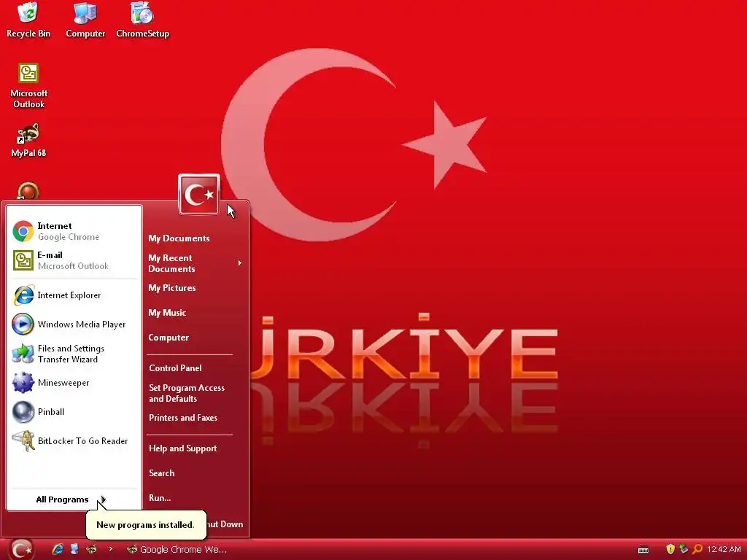Click the MyPal raccoon quick launch icon
Image resolution: width=747 pixels, height=560 pixels.
[x=91, y=549]
